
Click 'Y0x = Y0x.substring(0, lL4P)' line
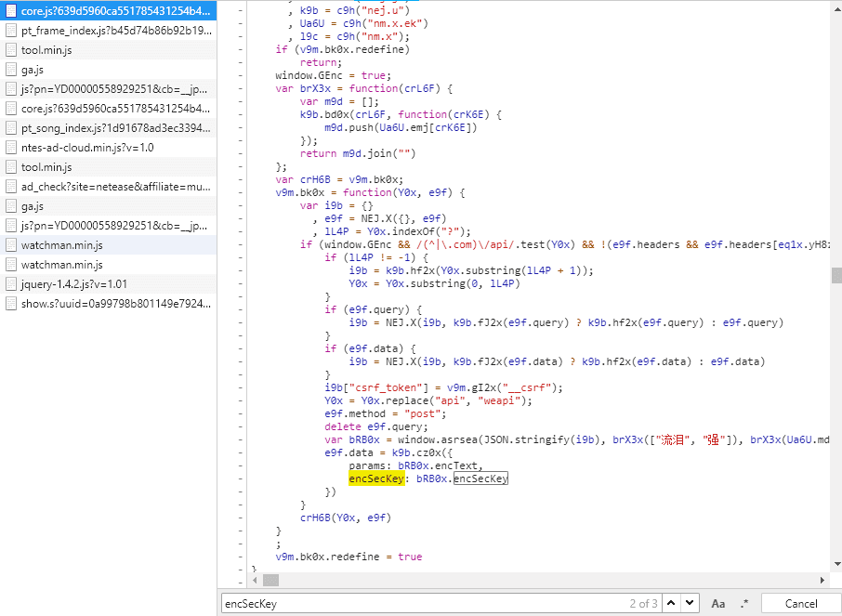coord(434,283)
